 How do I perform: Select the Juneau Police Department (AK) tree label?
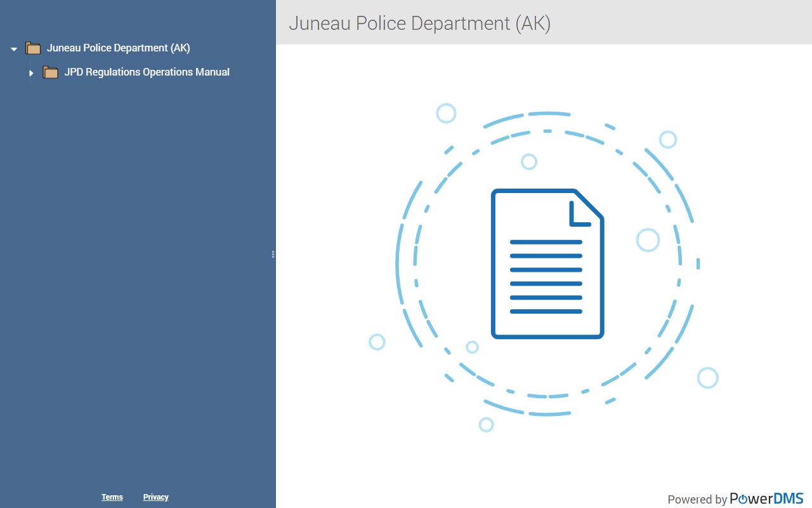(119, 48)
